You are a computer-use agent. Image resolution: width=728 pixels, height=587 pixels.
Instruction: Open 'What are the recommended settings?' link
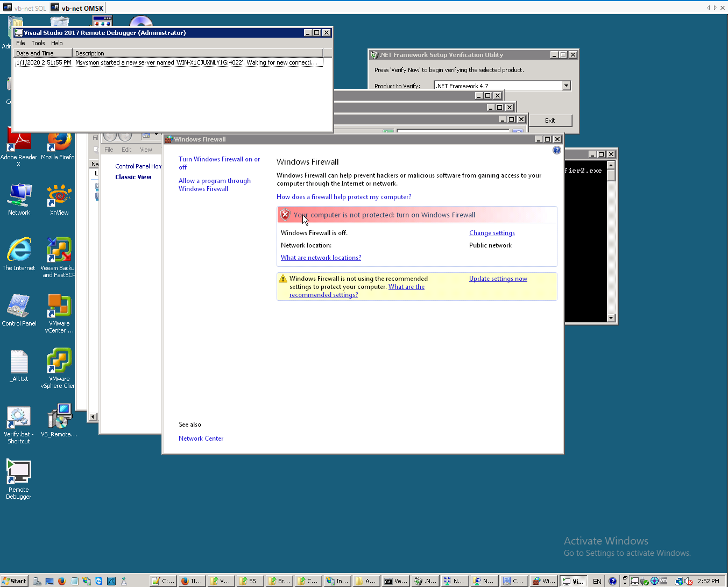tap(357, 291)
